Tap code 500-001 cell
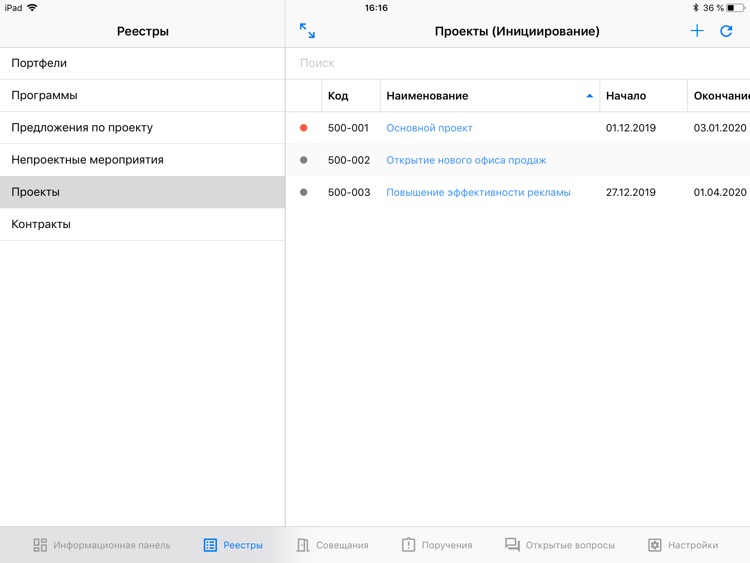 point(348,128)
